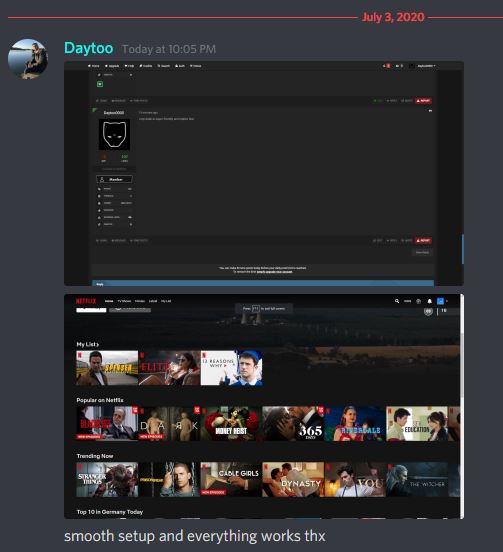Open the Cable Girls thumbnail
503x552 pixels.
coord(231,479)
